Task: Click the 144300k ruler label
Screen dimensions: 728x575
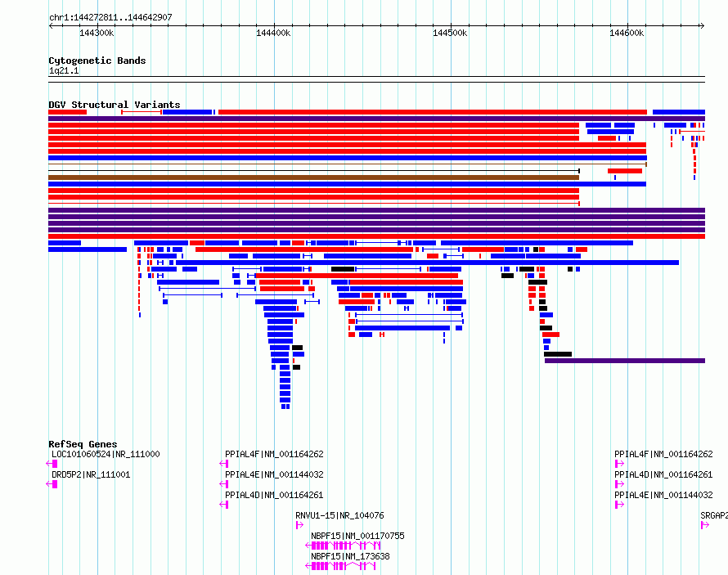Action: coord(97,33)
